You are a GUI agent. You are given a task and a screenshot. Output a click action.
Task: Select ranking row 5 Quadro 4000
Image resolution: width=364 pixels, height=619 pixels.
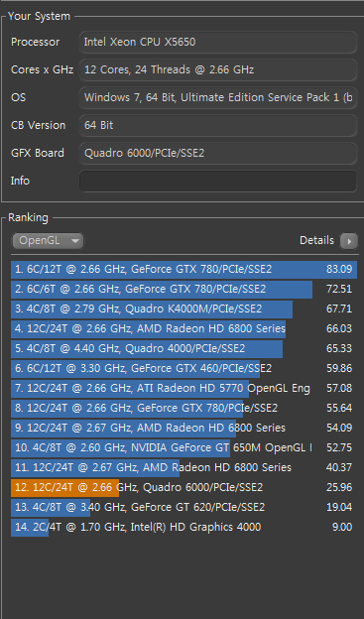pyautogui.click(x=183, y=348)
